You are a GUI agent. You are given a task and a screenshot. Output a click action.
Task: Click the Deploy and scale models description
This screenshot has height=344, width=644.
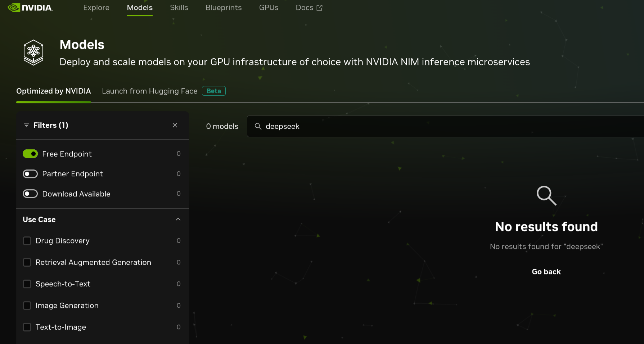294,62
